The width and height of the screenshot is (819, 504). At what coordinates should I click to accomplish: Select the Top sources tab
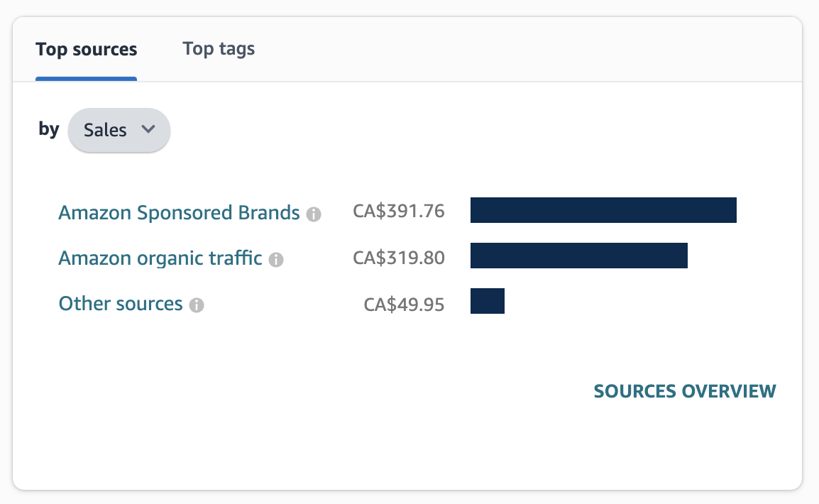click(86, 50)
